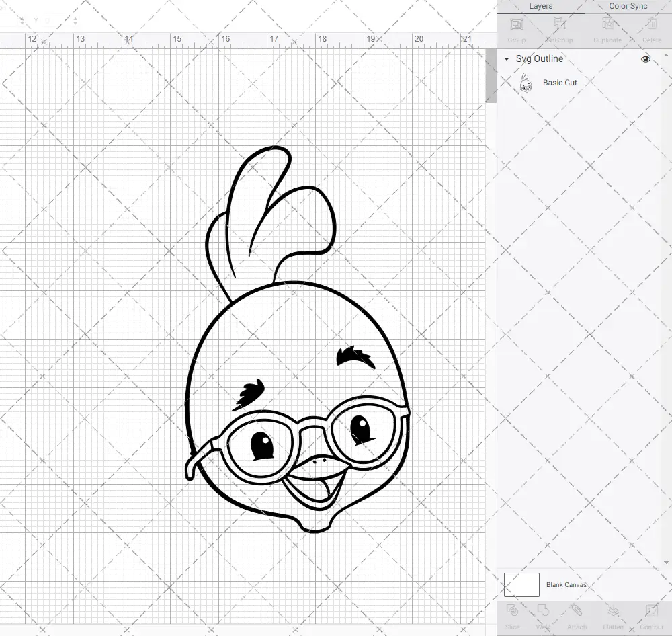Click the Y value stepper arrow
This screenshot has width=672, height=636.
(74, 20)
